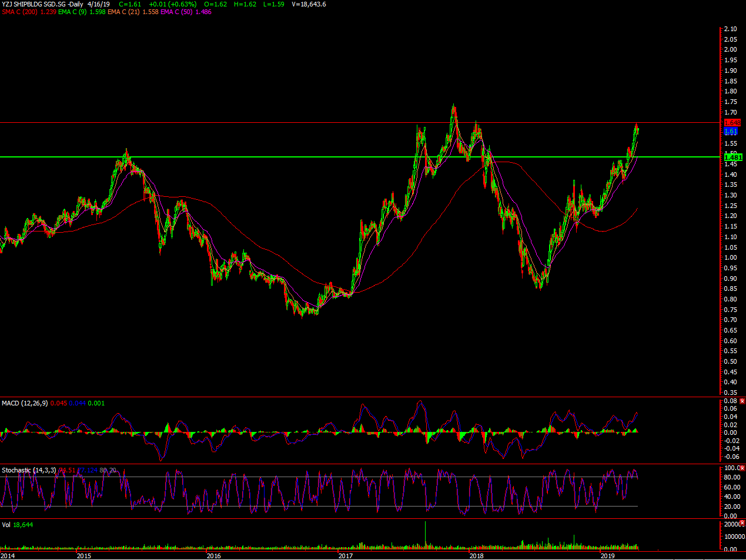The width and height of the screenshot is (746, 560).
Task: Select the green horizontal line at 1.481
Action: pyautogui.click(x=360, y=157)
